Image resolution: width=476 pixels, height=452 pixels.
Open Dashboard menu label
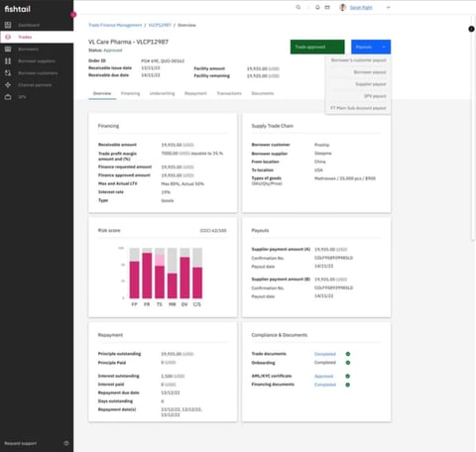coord(29,25)
